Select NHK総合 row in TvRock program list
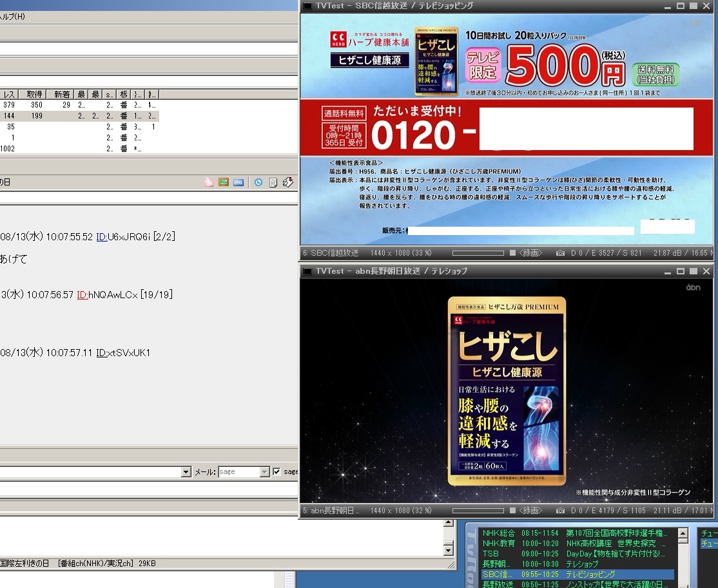 (x=577, y=533)
